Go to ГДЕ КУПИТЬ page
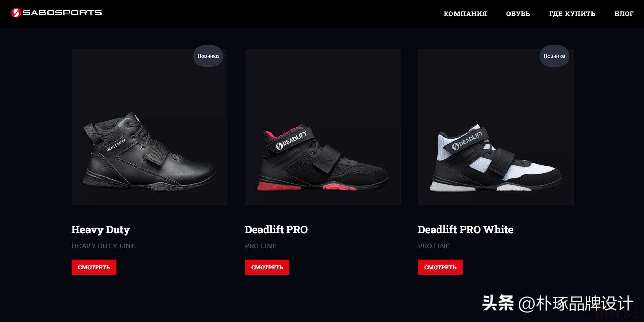644x322 pixels. 572,14
